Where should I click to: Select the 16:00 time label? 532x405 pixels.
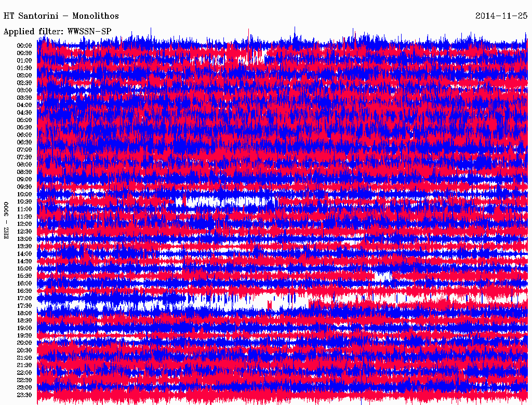tap(24, 283)
